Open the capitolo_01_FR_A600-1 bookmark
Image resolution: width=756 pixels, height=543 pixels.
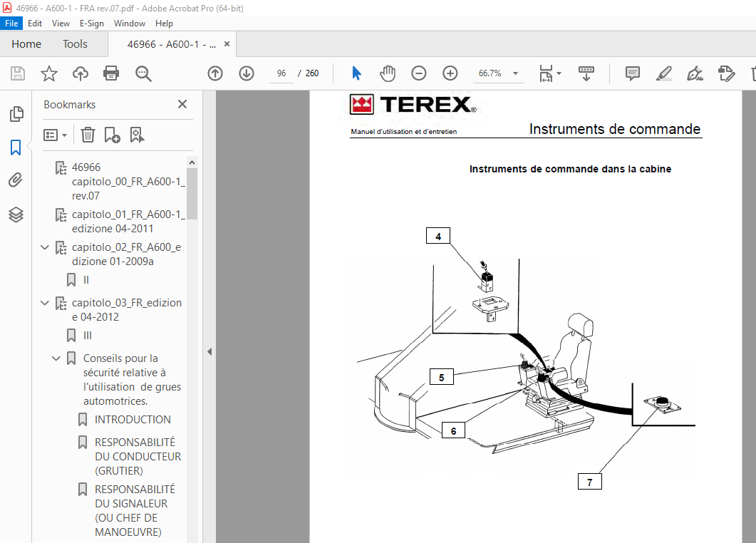pos(128,222)
